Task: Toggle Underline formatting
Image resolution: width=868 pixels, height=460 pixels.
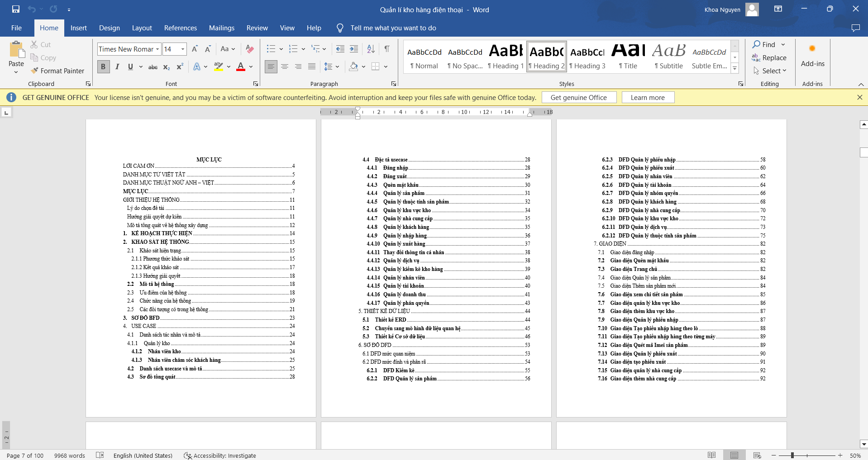Action: coord(130,67)
